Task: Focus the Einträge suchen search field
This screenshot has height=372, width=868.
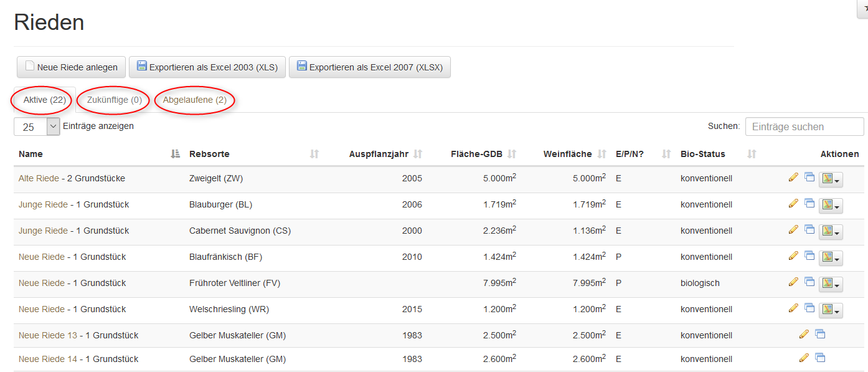Action: point(804,126)
